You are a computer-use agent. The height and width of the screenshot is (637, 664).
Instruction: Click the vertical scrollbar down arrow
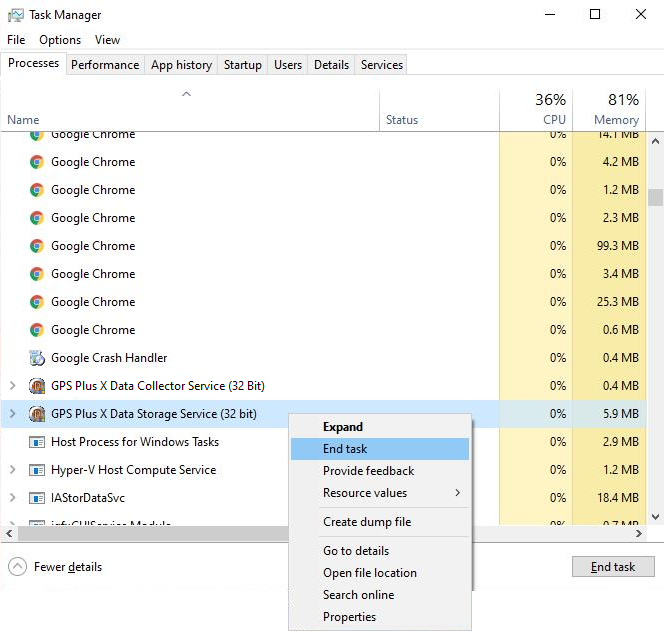pos(656,517)
